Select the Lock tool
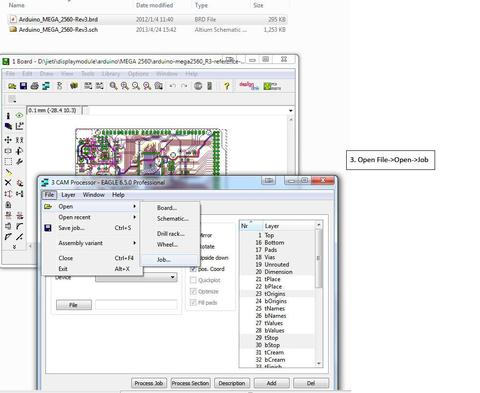This screenshot has width=480, height=393. pyautogui.click(x=8, y=205)
